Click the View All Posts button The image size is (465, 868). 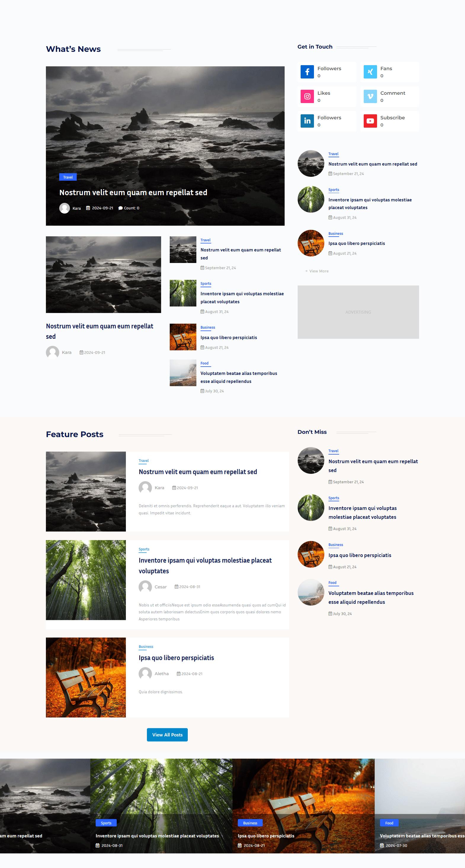(167, 734)
